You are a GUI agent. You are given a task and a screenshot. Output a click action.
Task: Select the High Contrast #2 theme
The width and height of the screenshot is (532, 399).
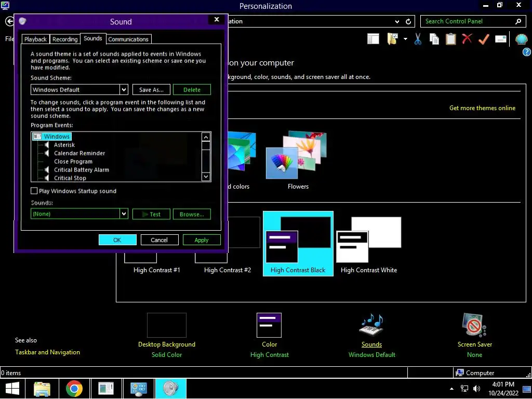228,270
